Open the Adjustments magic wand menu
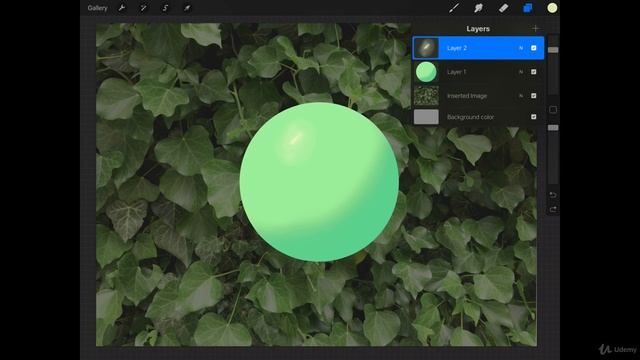The width and height of the screenshot is (640, 360). (143, 8)
